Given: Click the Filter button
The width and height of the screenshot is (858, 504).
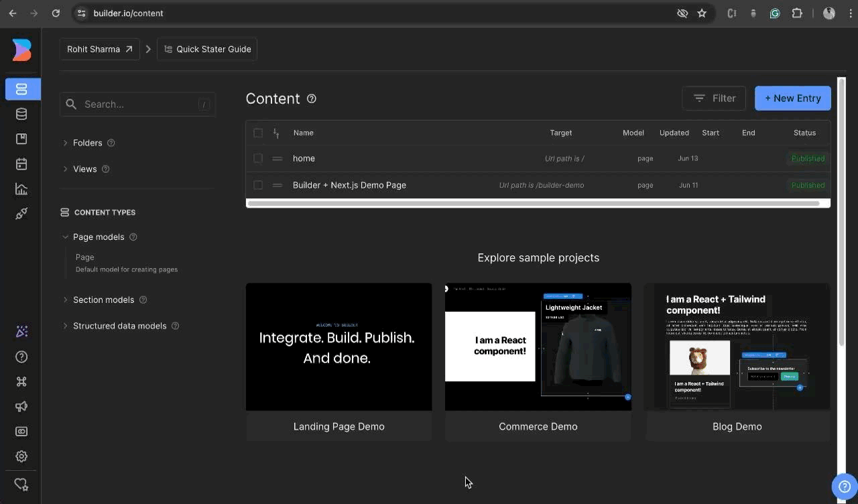Looking at the screenshot, I should [x=714, y=98].
